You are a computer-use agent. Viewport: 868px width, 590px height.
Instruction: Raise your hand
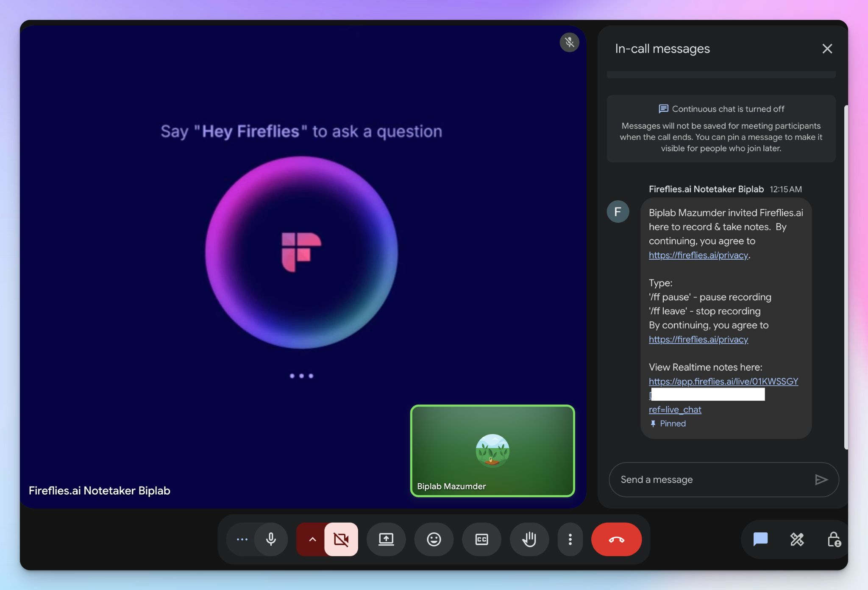[529, 539]
